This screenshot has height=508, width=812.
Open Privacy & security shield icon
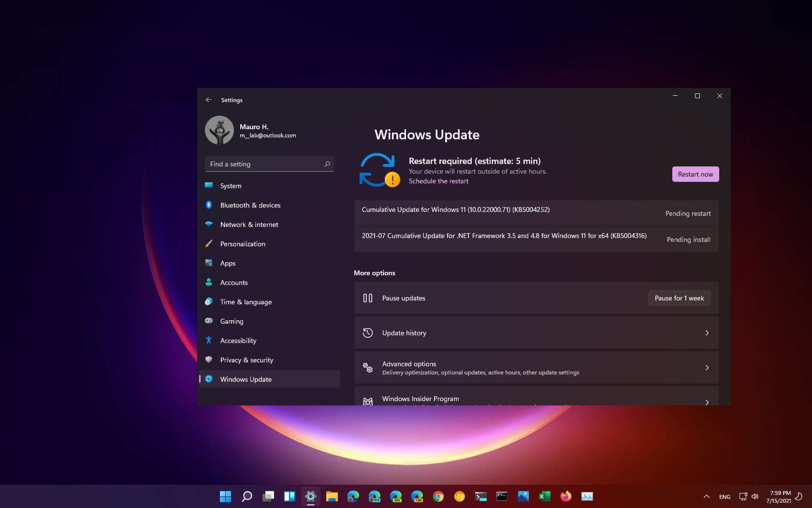coord(209,360)
